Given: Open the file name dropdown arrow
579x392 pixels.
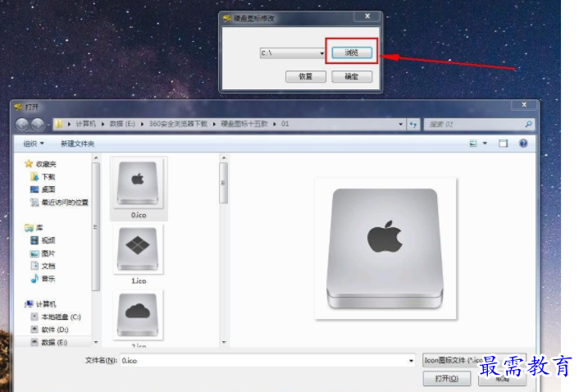Looking at the screenshot, I should tap(411, 361).
